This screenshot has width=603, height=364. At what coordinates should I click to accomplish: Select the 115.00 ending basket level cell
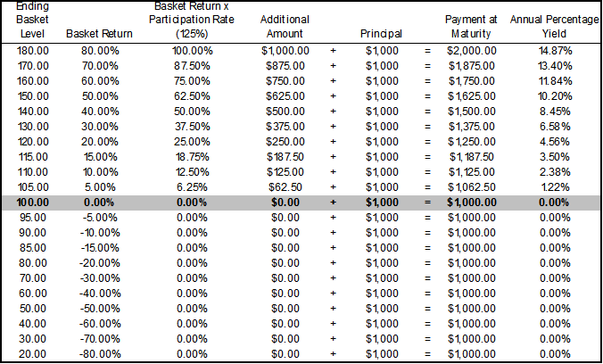[32, 156]
